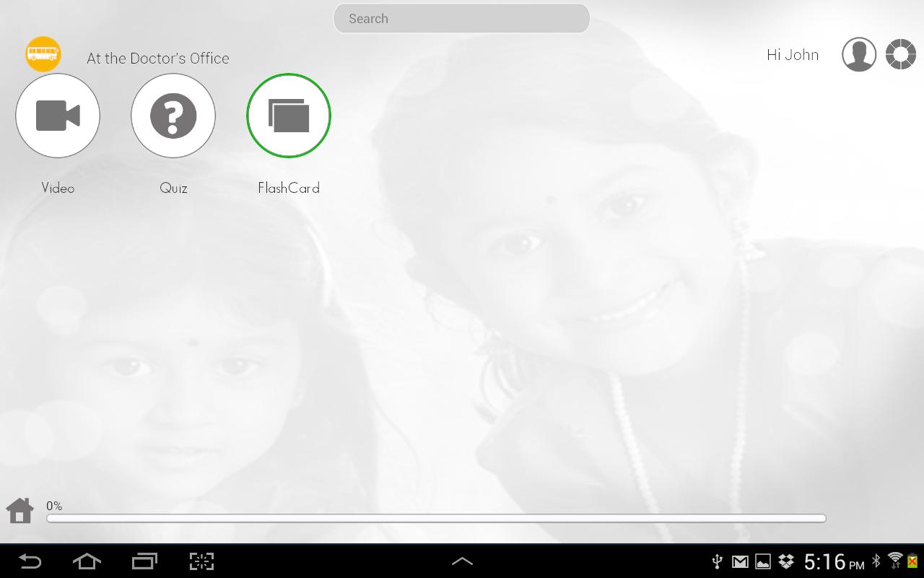Start the Quiz question-mark icon
This screenshot has height=578, width=924.
(x=173, y=116)
